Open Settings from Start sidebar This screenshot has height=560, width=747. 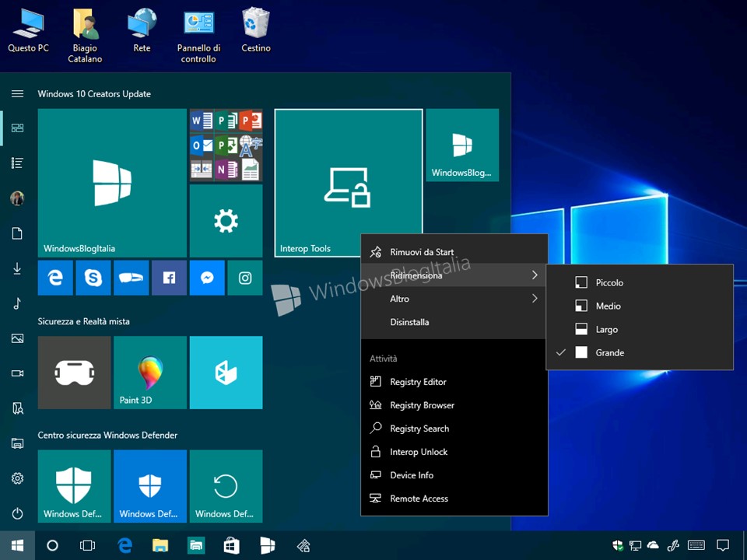pos(17,478)
